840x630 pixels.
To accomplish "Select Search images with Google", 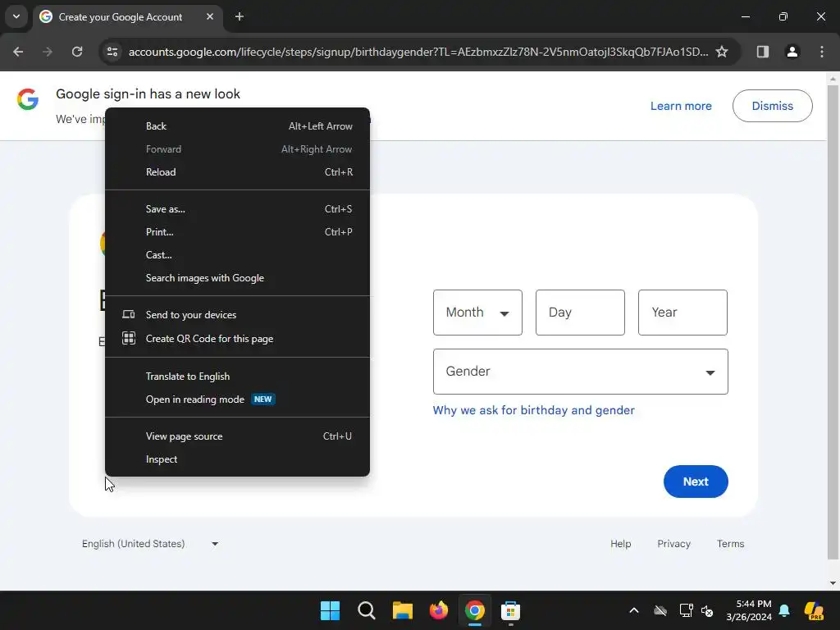I will click(237, 279).
